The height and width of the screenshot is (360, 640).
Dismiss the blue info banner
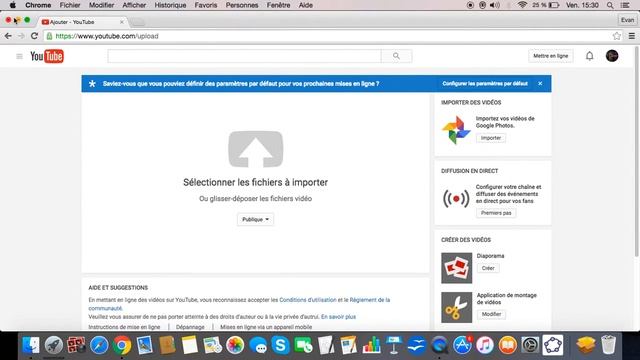[x=540, y=83]
